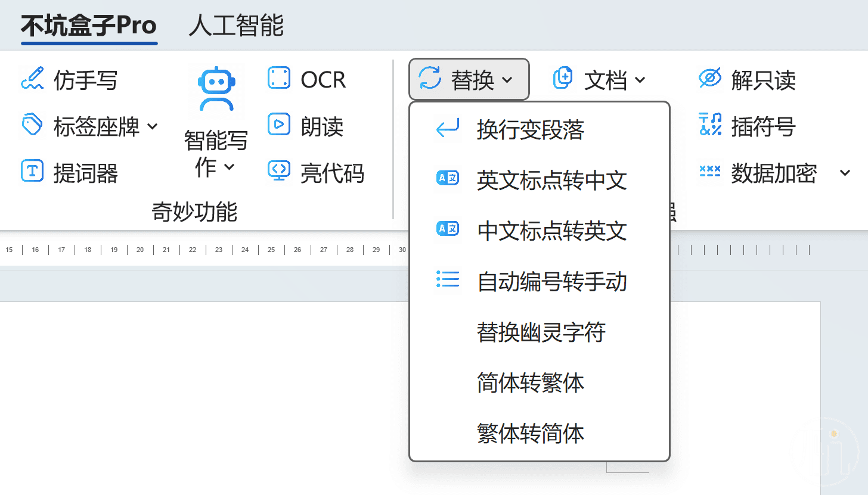Click the 提词器 teleprompter icon

[x=32, y=171]
